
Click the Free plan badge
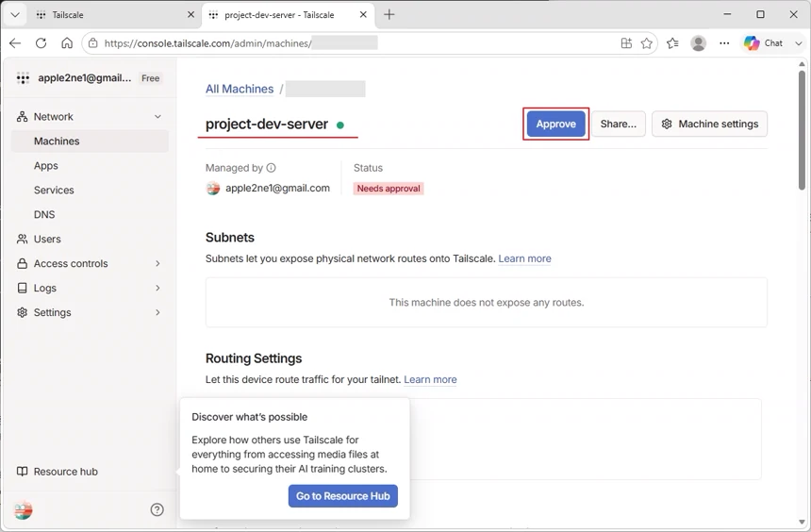[151, 78]
